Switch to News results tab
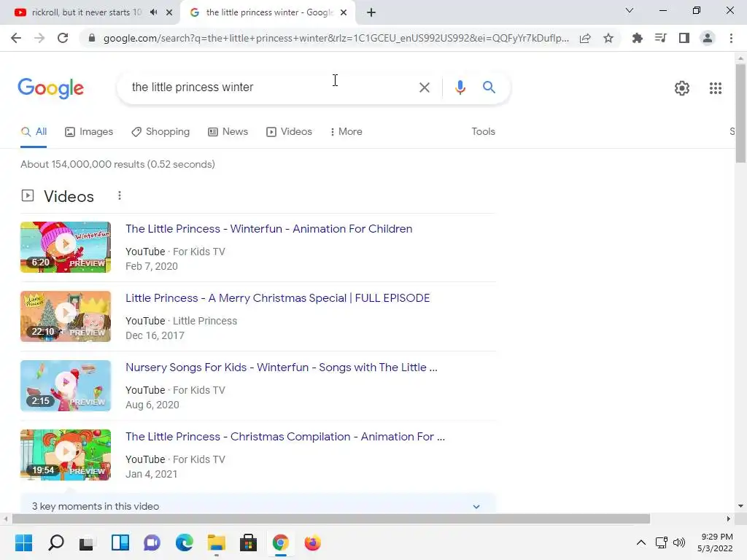 coord(228,131)
